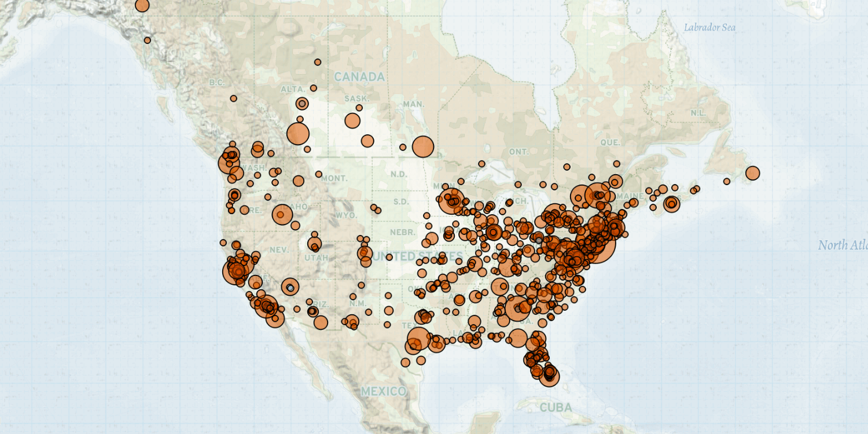Screen dimensions: 868x434
Task: Click the CUBA label
Action: coord(556,407)
